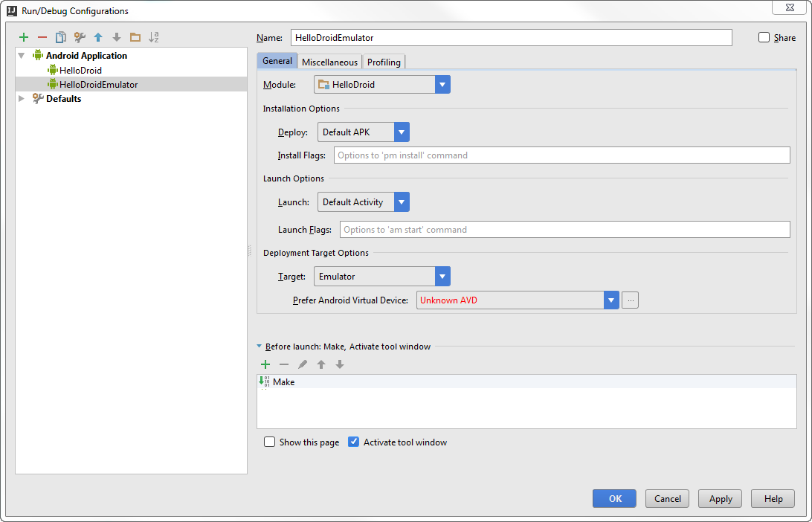Viewport: 812px width, 522px height.
Task: Open the Deploy dropdown
Action: [402, 132]
